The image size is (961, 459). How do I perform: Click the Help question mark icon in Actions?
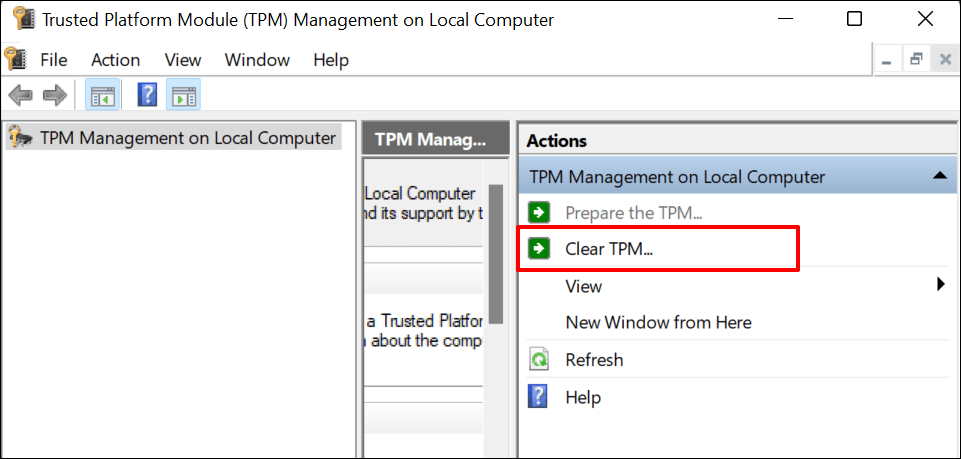point(539,397)
